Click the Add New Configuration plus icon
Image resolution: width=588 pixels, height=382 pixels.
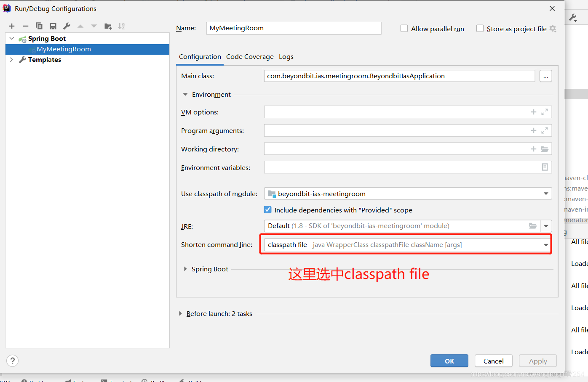click(12, 26)
